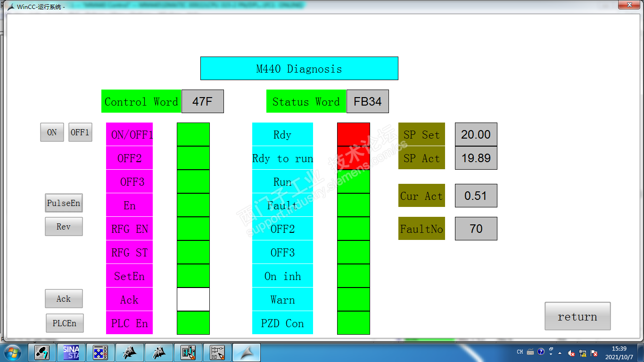Click the M440 Diagnosis title banner
644x362 pixels.
pyautogui.click(x=299, y=68)
